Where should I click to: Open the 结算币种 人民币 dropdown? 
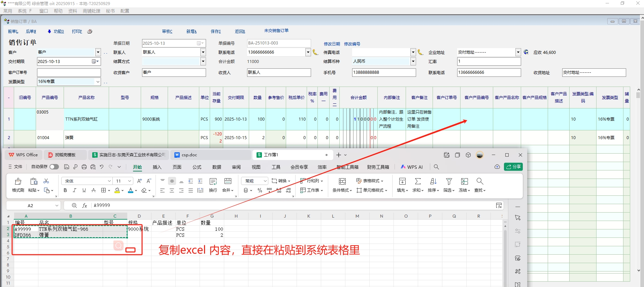413,61
